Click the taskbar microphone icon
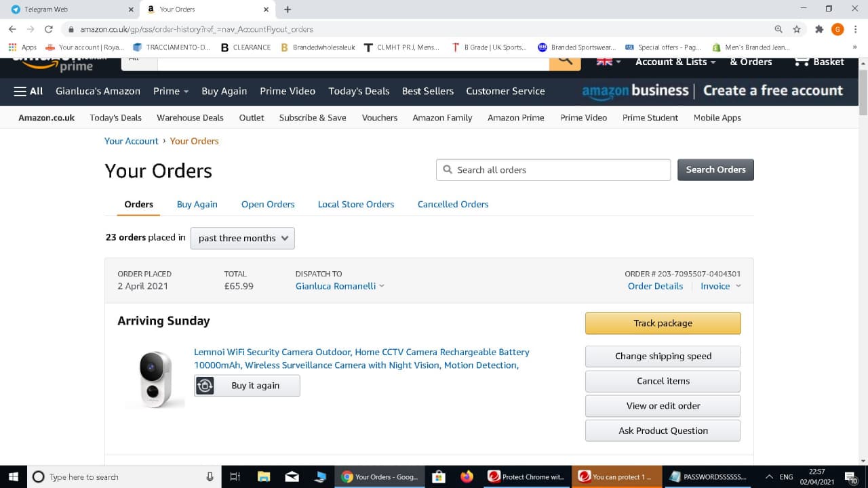 [210, 476]
